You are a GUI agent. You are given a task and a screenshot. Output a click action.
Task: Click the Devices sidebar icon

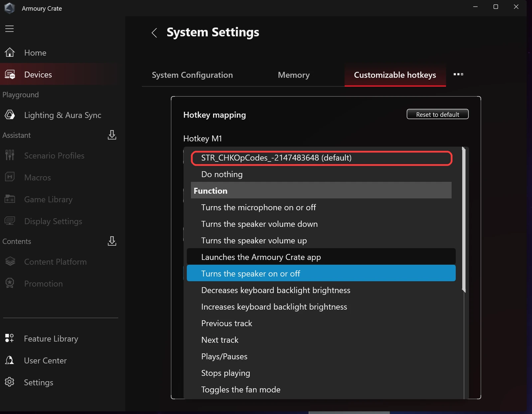coord(10,74)
